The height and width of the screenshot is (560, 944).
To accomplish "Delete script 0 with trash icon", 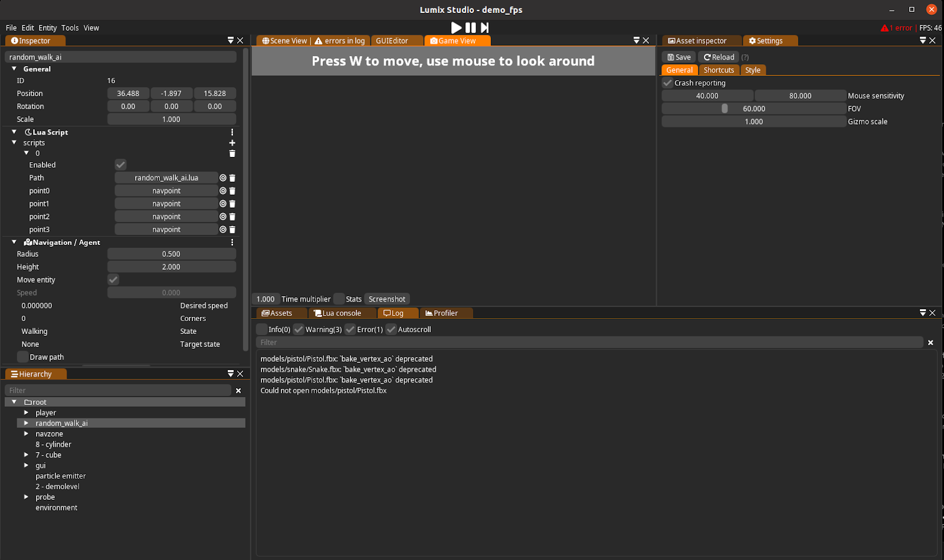I will pyautogui.click(x=232, y=153).
